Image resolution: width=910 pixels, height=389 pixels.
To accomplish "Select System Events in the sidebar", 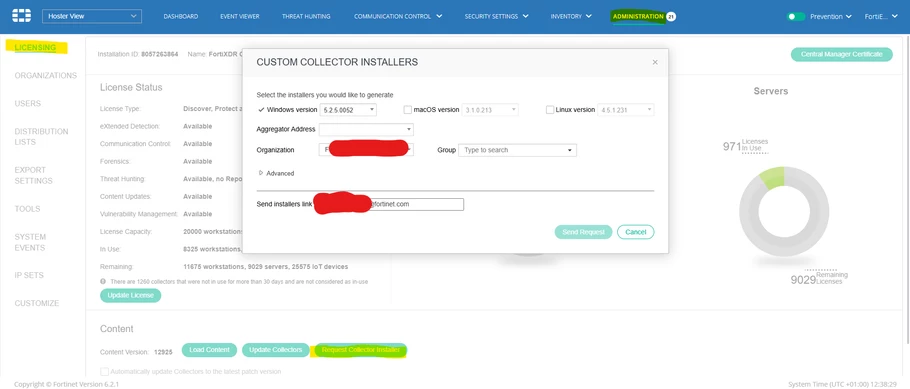I will pyautogui.click(x=30, y=242).
